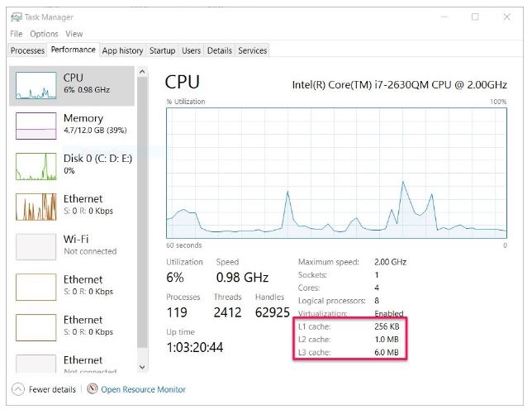Open the Options menu
The height and width of the screenshot is (414, 532).
pos(44,34)
